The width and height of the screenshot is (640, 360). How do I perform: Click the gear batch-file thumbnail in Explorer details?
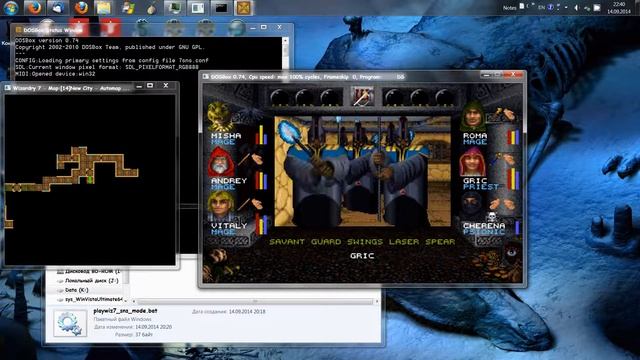pyautogui.click(x=70, y=323)
